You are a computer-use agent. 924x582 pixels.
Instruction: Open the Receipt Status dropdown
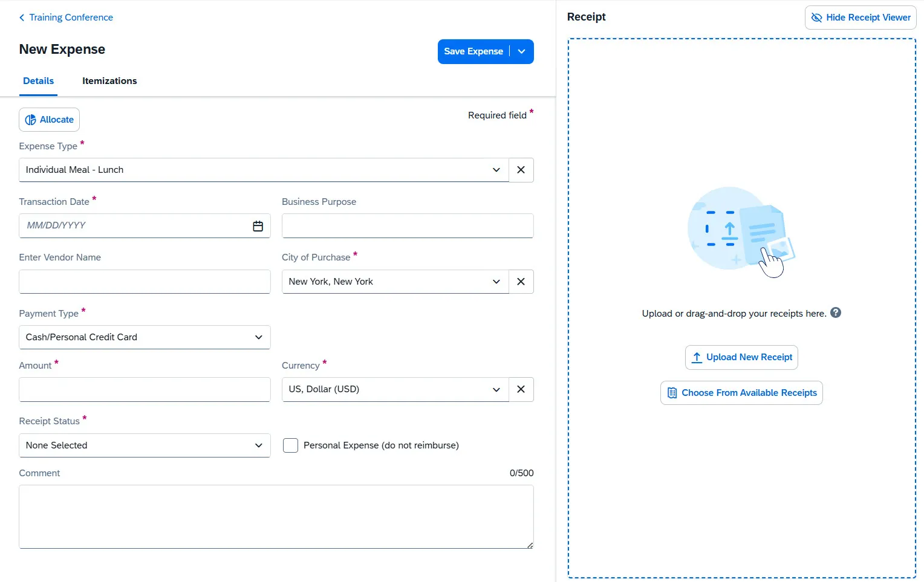(x=145, y=445)
